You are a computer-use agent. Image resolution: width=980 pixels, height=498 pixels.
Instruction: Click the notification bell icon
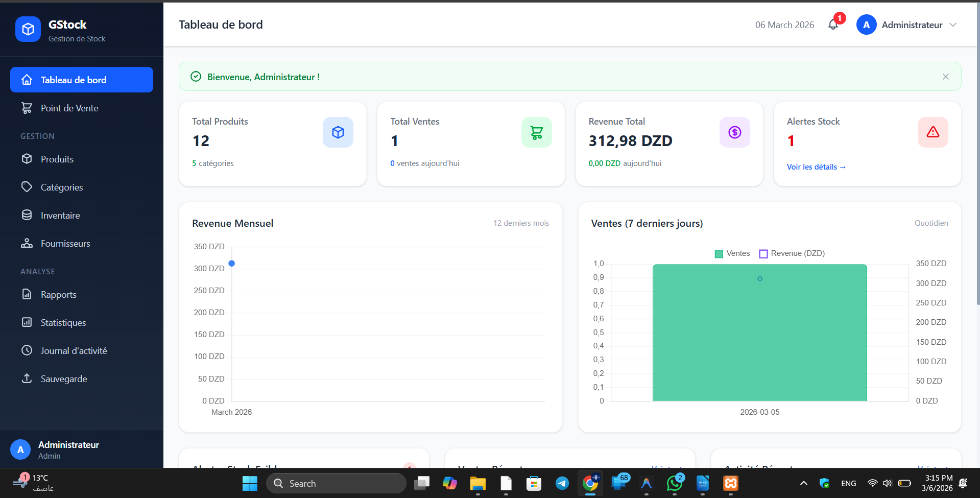(x=833, y=25)
